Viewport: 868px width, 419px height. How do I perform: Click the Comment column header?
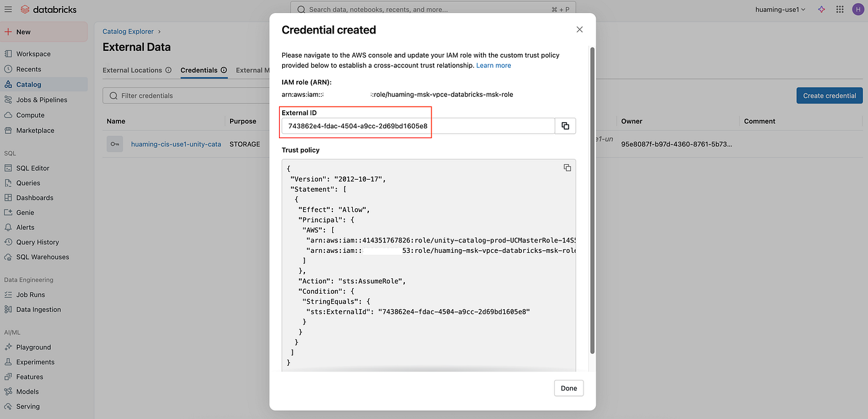coord(759,121)
